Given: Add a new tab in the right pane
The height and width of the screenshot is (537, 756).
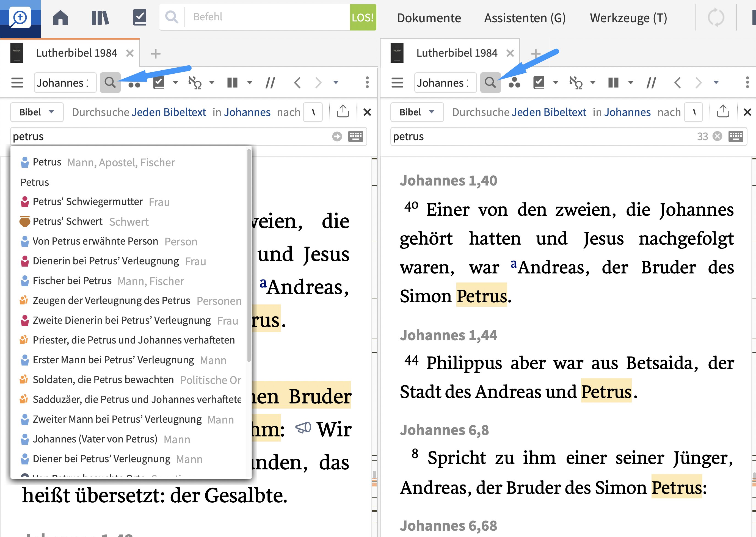Looking at the screenshot, I should point(536,54).
